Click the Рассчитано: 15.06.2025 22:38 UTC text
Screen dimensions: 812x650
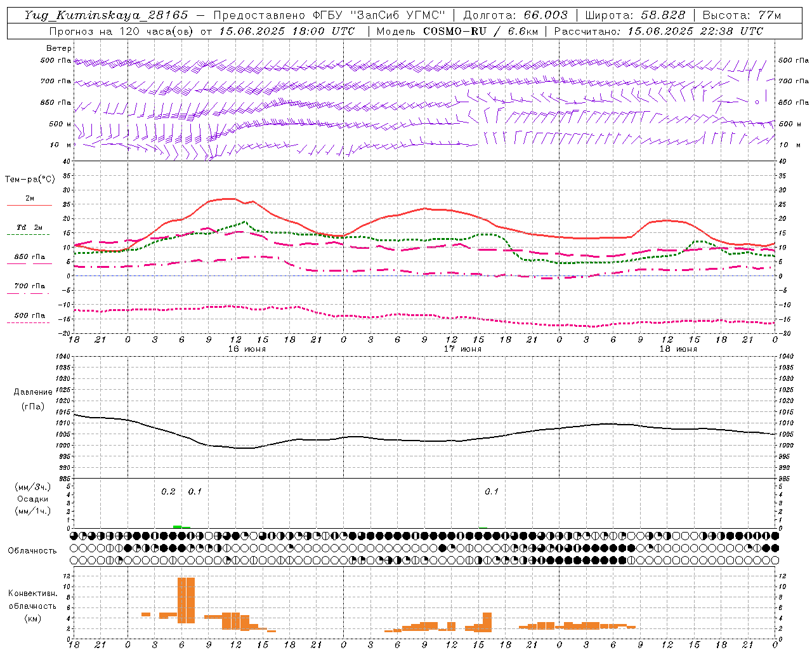point(658,31)
